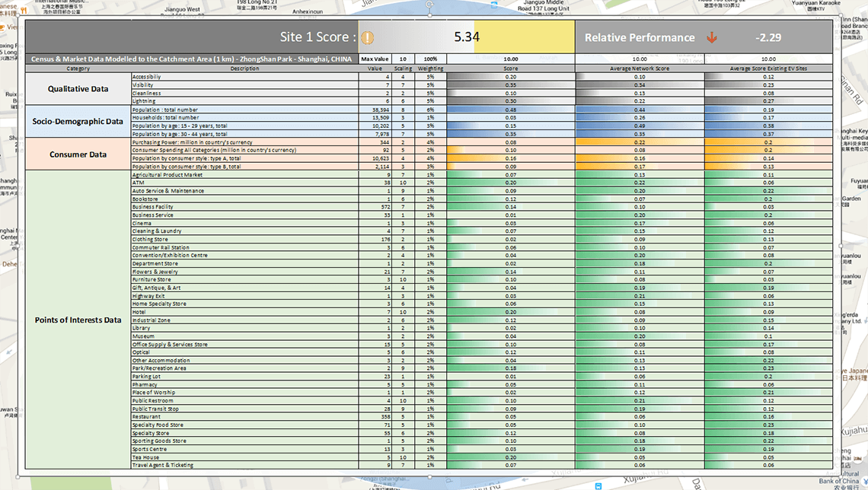The width and height of the screenshot is (868, 490).
Task: Click the site score value 5.34
Action: (467, 37)
